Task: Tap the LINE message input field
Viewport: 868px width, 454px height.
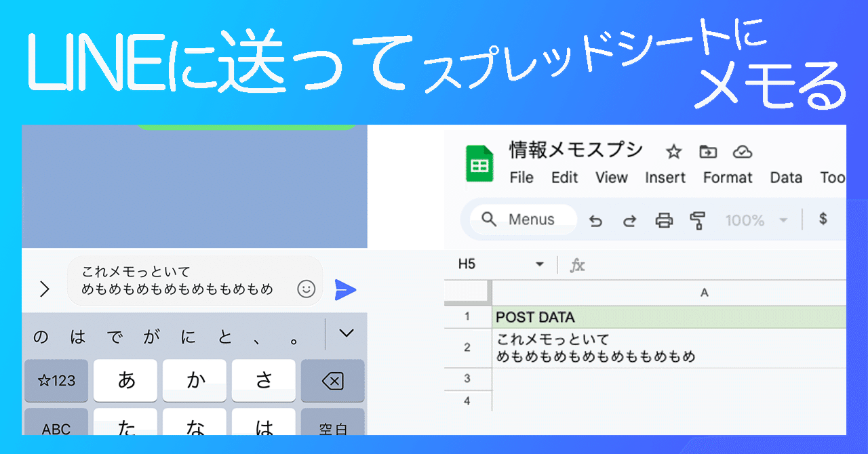Action: click(x=195, y=281)
